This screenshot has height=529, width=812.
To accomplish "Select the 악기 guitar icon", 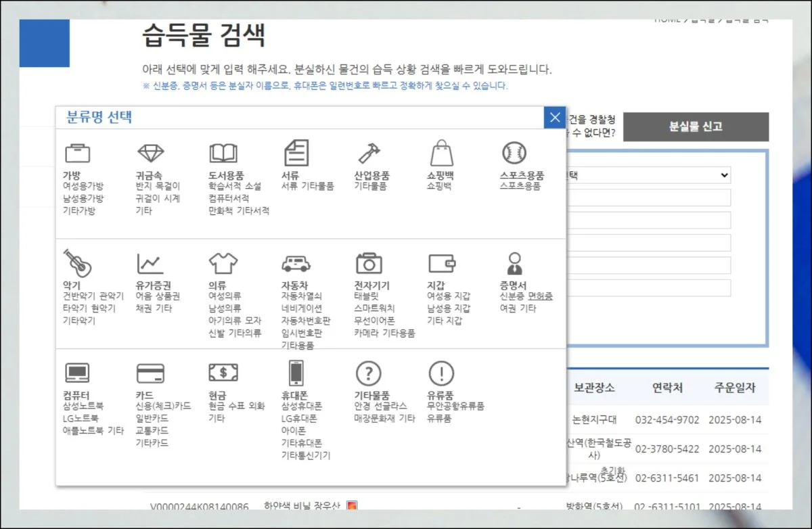I will pyautogui.click(x=77, y=262).
